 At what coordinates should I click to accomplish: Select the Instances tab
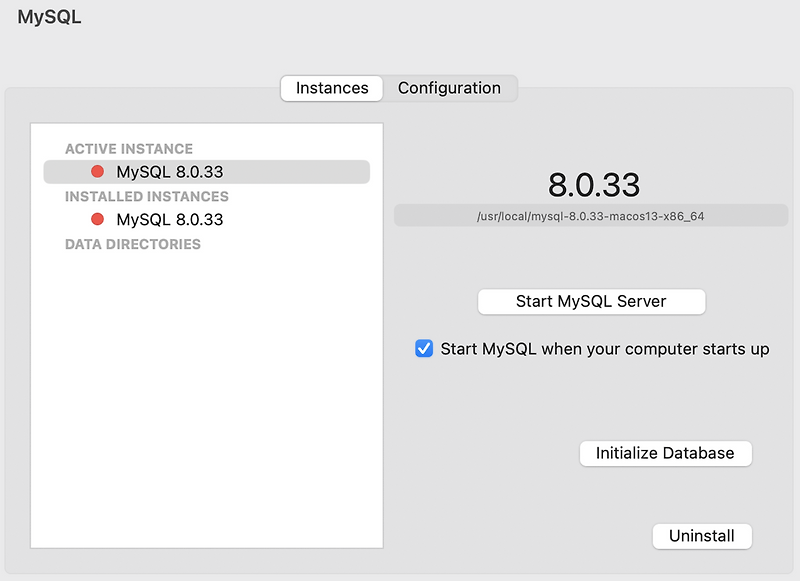pos(331,88)
